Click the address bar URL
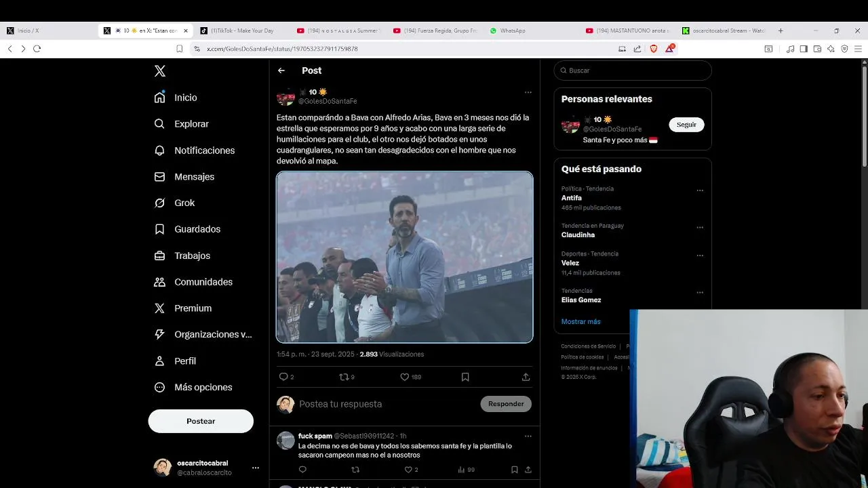The width and height of the screenshot is (868, 488). (282, 49)
